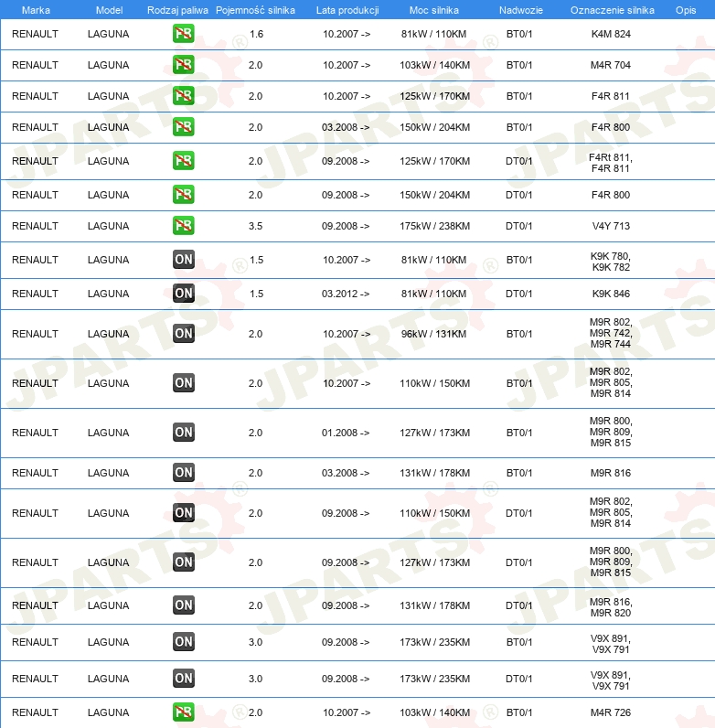The height and width of the screenshot is (728, 715).
Task: Click the ON diesel icon in the K9K 846 row
Action: (184, 294)
